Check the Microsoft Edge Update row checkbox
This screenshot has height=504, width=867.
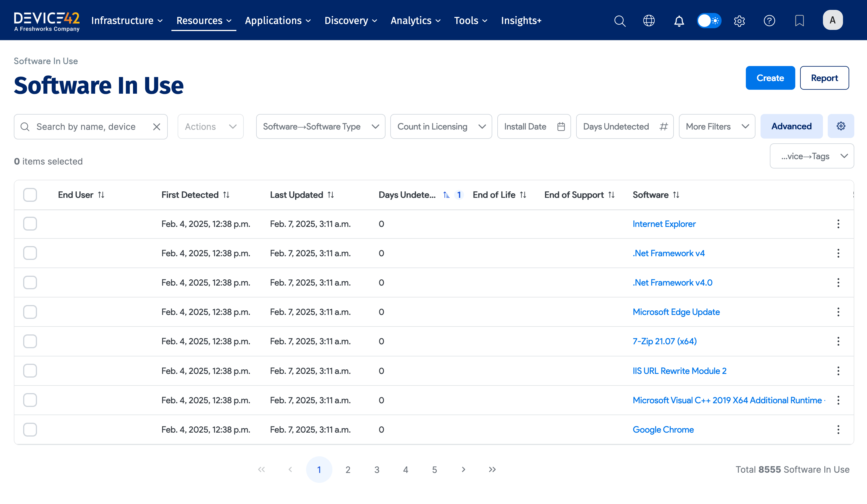(x=30, y=312)
